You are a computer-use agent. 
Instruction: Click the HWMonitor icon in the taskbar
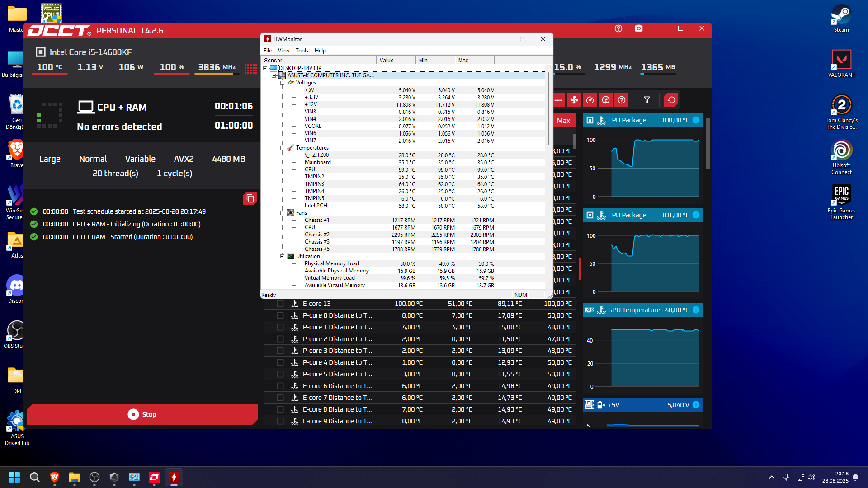[174, 477]
